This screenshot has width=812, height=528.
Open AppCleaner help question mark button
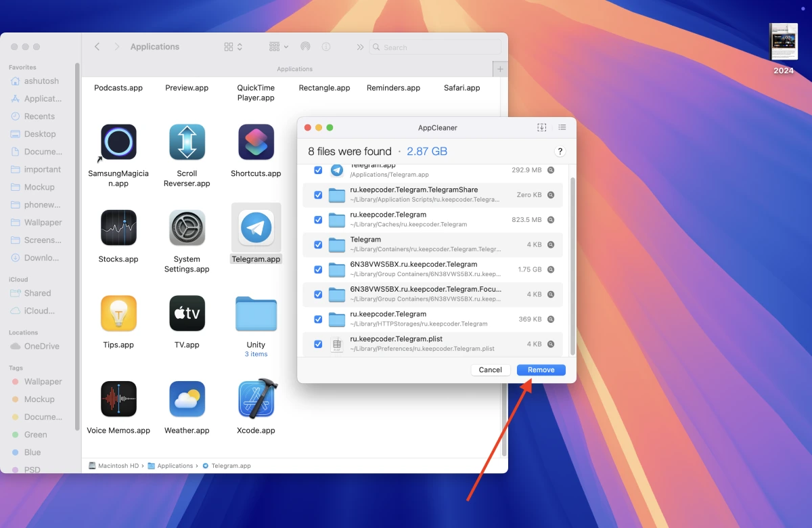(560, 152)
